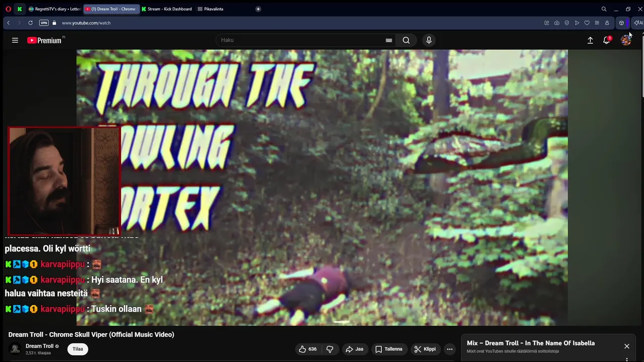Open the on-screen keyboard in search box
This screenshot has width=644, height=362.
pos(388,40)
